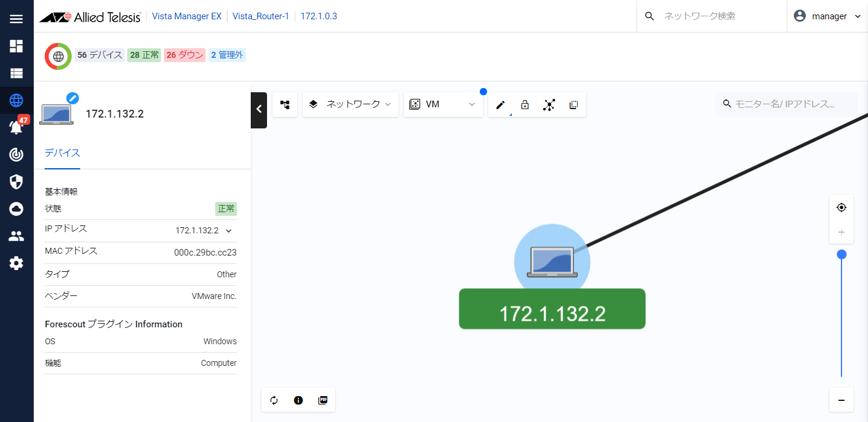Open the VM dropdown selector
The image size is (868, 422).
tap(442, 104)
